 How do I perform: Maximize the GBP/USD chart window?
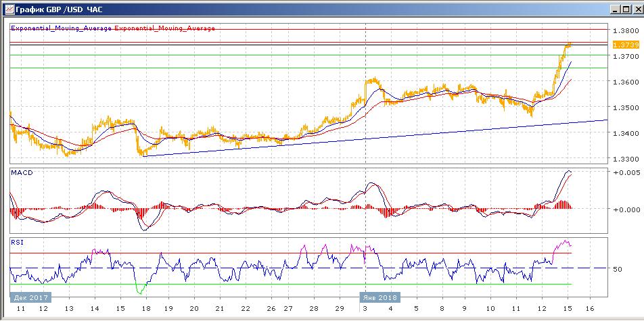coord(625,9)
